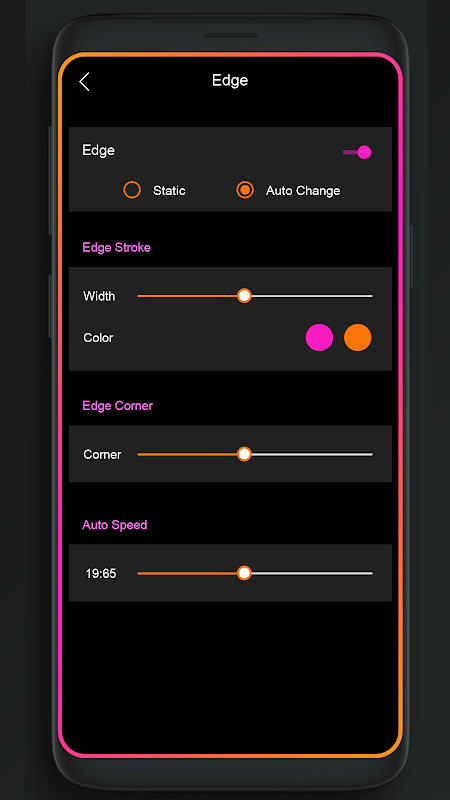Image resolution: width=450 pixels, height=800 pixels.
Task: Click the Width slider handle
Action: pos(244,296)
